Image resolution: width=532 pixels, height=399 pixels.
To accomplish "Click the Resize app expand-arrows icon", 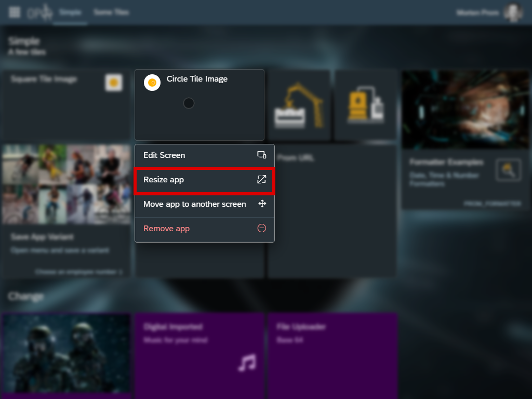I will (x=262, y=180).
